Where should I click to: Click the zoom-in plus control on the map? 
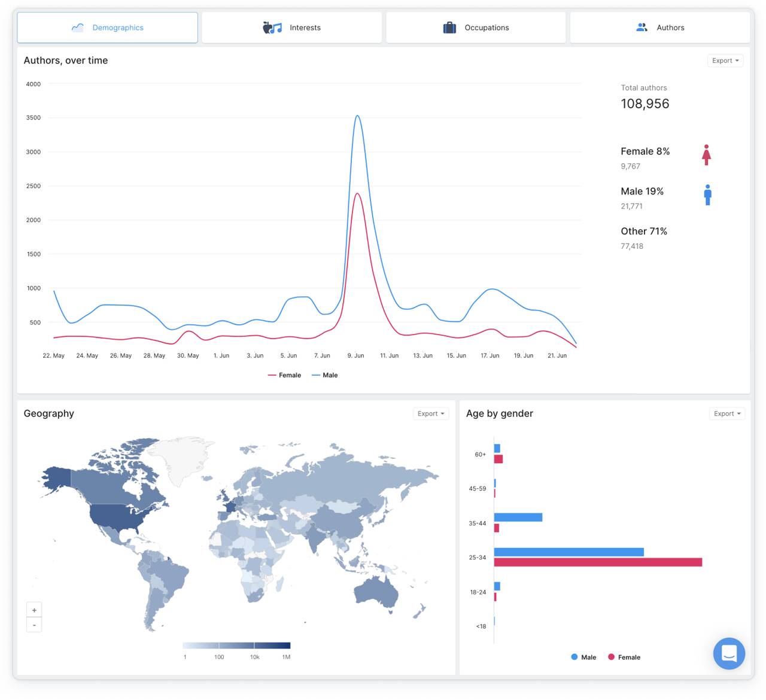[x=34, y=609]
